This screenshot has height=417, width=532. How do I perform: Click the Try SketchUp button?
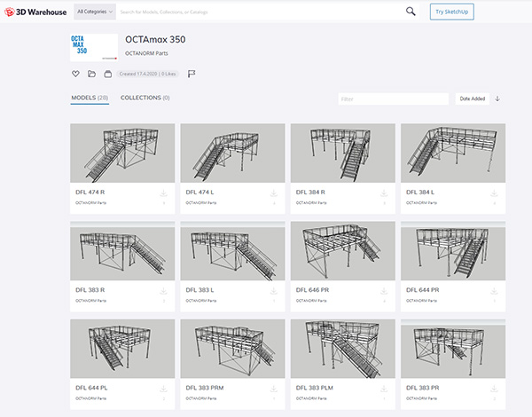(451, 12)
